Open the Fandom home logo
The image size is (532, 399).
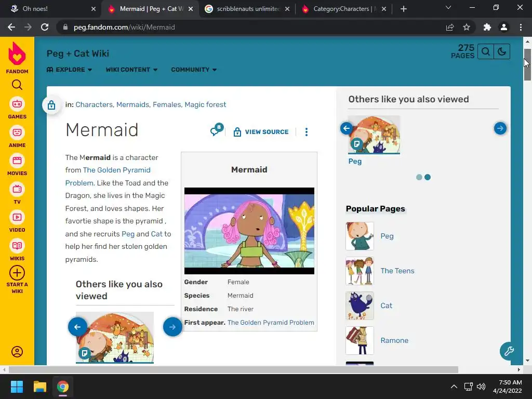17,58
